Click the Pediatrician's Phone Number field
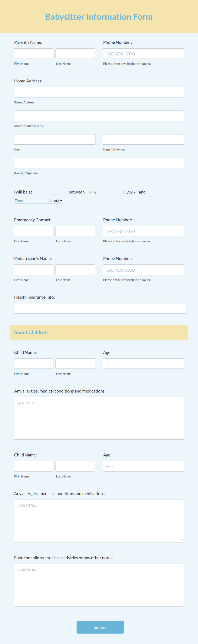 (x=143, y=270)
